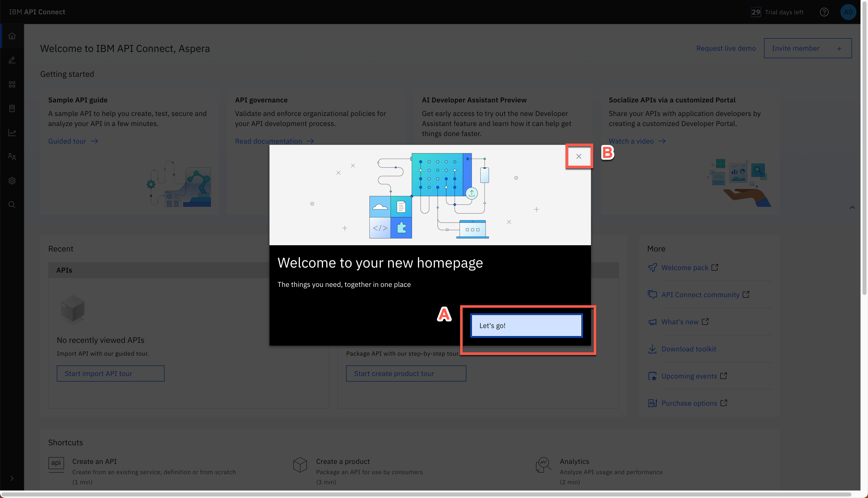Expand the sidebar navigation with bottom chevron
868x498 pixels.
[12, 478]
